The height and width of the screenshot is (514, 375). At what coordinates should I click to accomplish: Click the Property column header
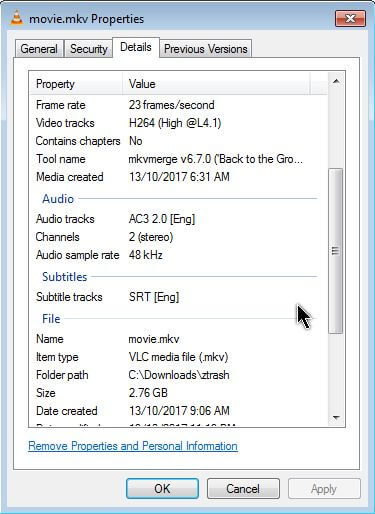click(x=76, y=84)
